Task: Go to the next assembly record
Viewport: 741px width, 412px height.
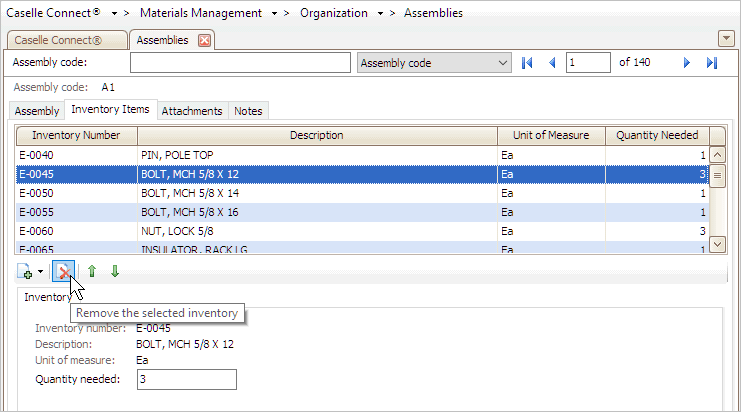Action: point(687,63)
